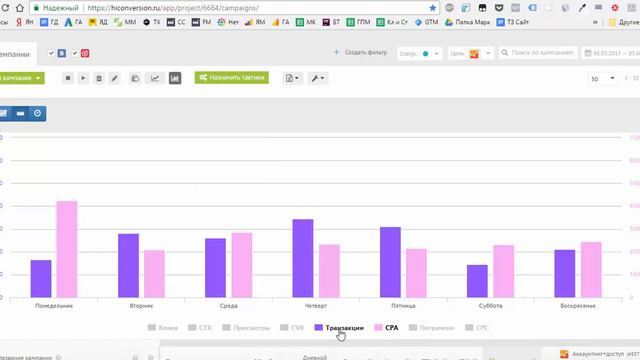Click the Суббота Транзакции purple bar
640x360 pixels.
[x=477, y=281]
